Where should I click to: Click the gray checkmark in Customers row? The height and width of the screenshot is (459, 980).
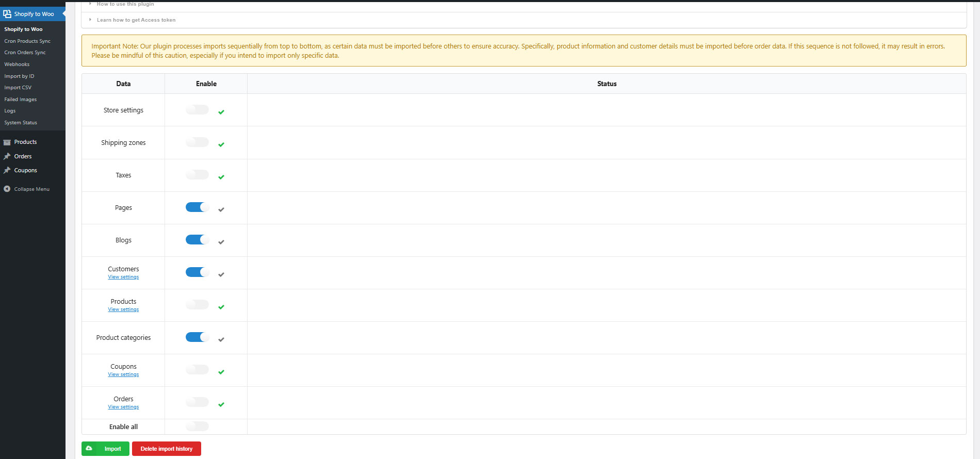221,274
